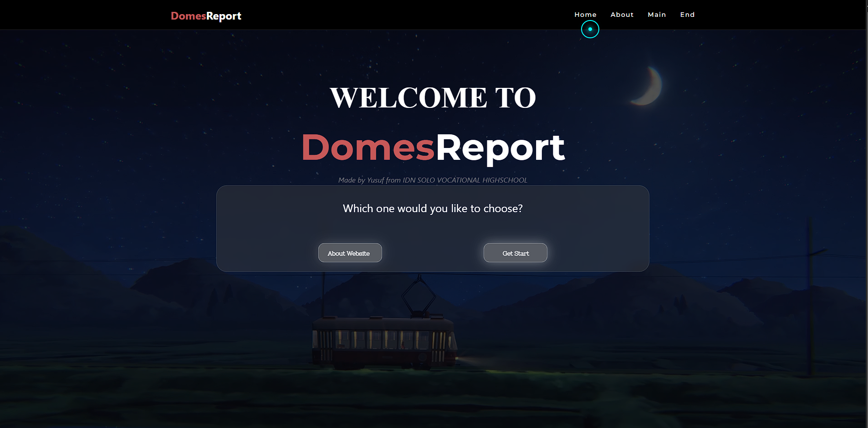Click the 'WELCOME TO' heading

click(433, 98)
